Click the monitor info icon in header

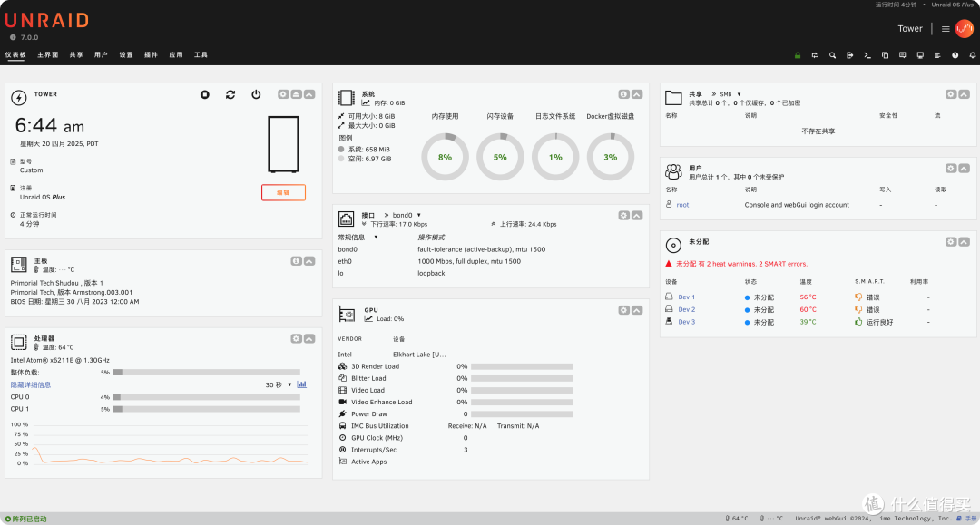pos(920,55)
